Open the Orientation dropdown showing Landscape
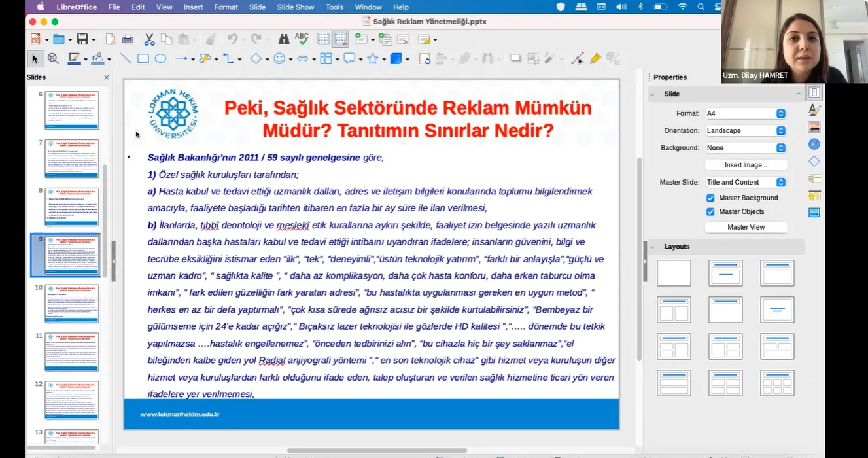The width and height of the screenshot is (868, 458). [744, 130]
